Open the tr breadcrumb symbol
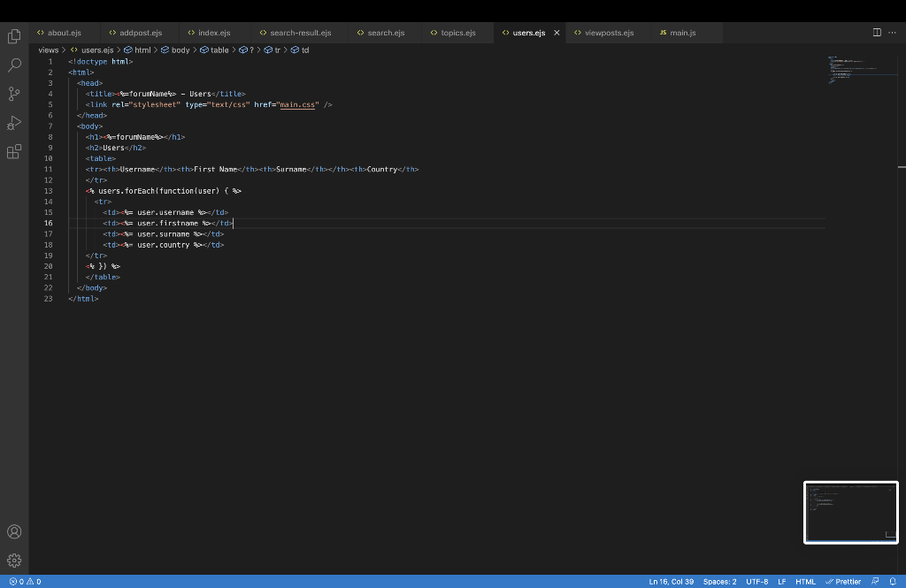Image resolution: width=906 pixels, height=588 pixels. pos(273,50)
